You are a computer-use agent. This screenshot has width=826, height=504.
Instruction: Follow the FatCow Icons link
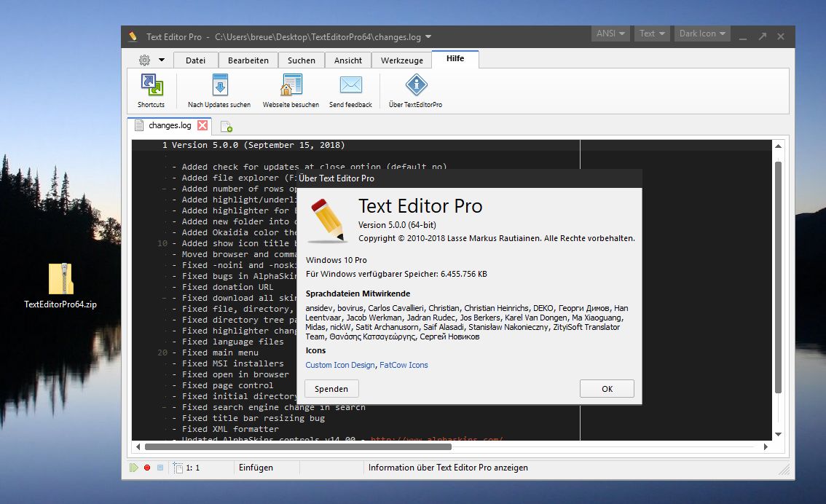click(x=404, y=365)
